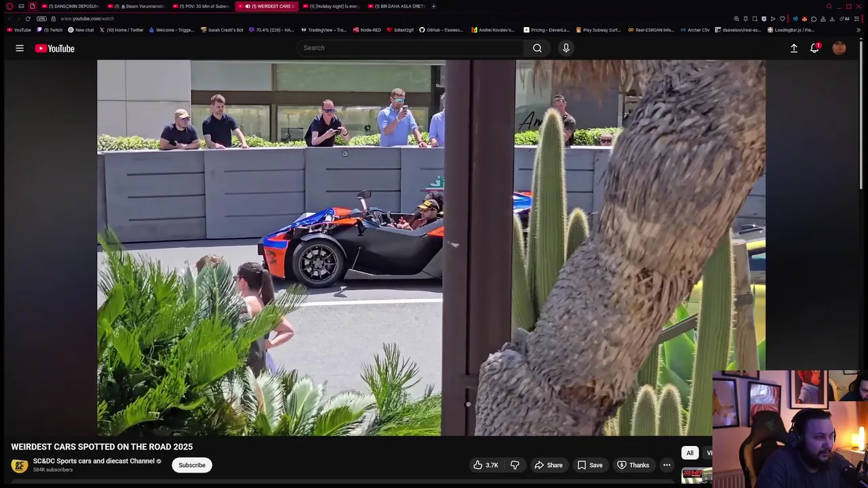Open the recommended video thumbnail
Image resolution: width=868 pixels, height=488 pixels.
coord(696,475)
